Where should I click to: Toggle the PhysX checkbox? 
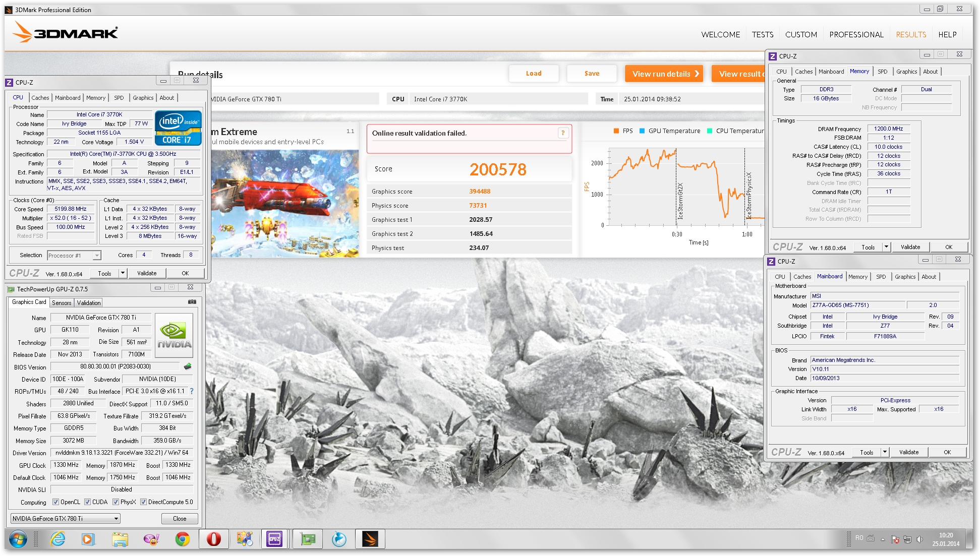(116, 502)
